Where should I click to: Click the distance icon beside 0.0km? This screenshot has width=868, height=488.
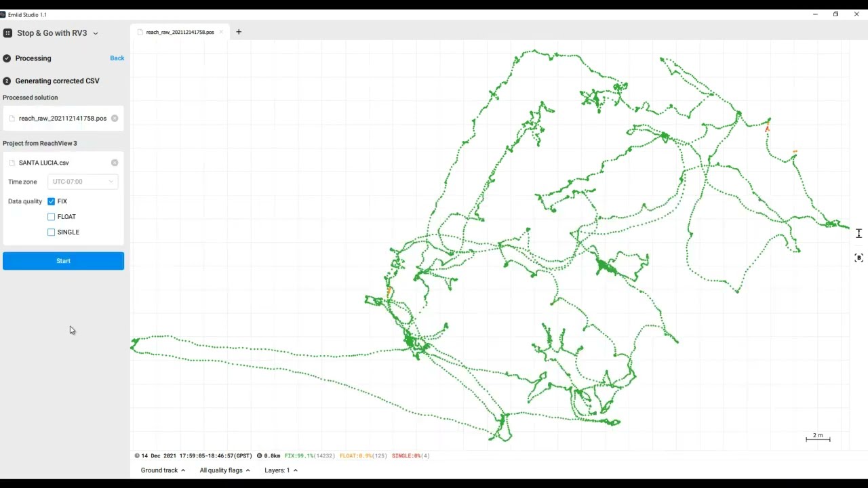260,456
